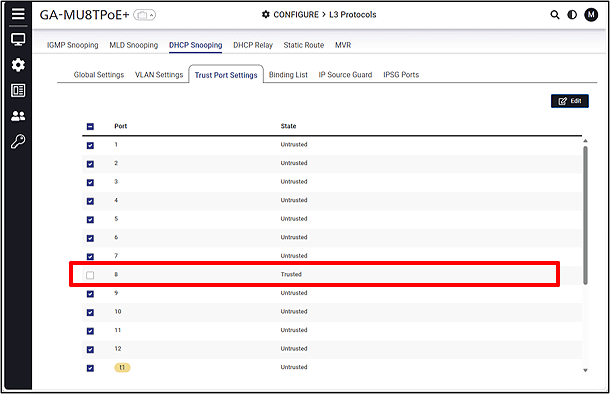Click the L3 Protocols breadcrumb text
Screen dimensions: 610x394
[353, 14]
